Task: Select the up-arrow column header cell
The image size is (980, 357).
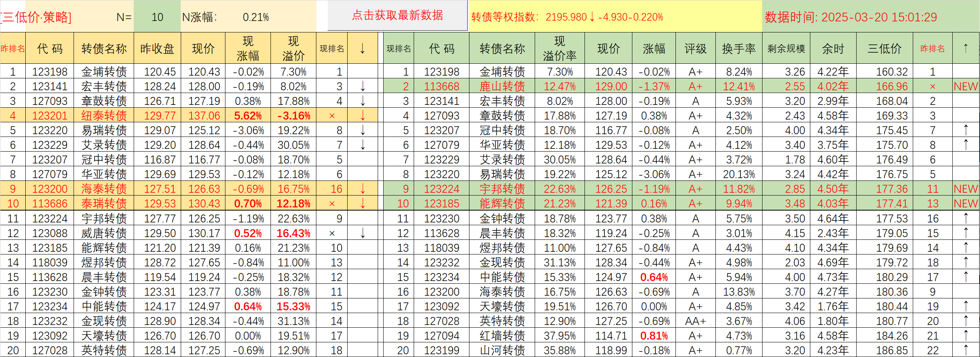Action: pos(966,49)
